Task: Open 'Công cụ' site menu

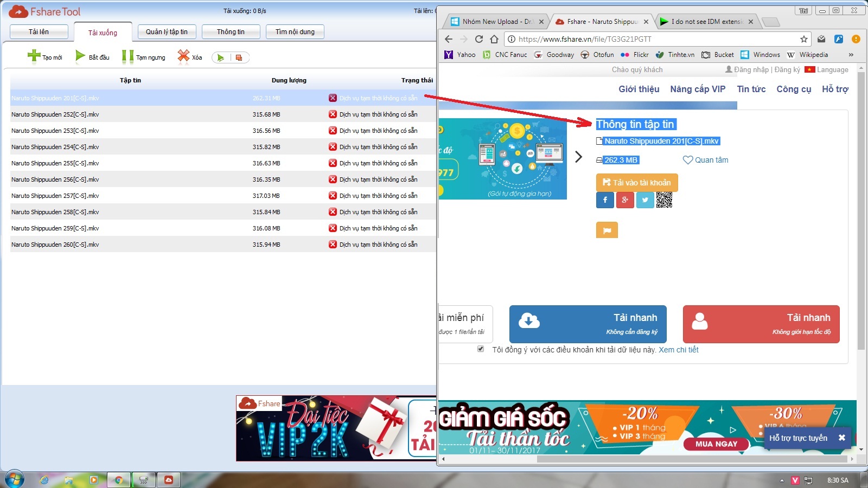Action: pyautogui.click(x=794, y=89)
